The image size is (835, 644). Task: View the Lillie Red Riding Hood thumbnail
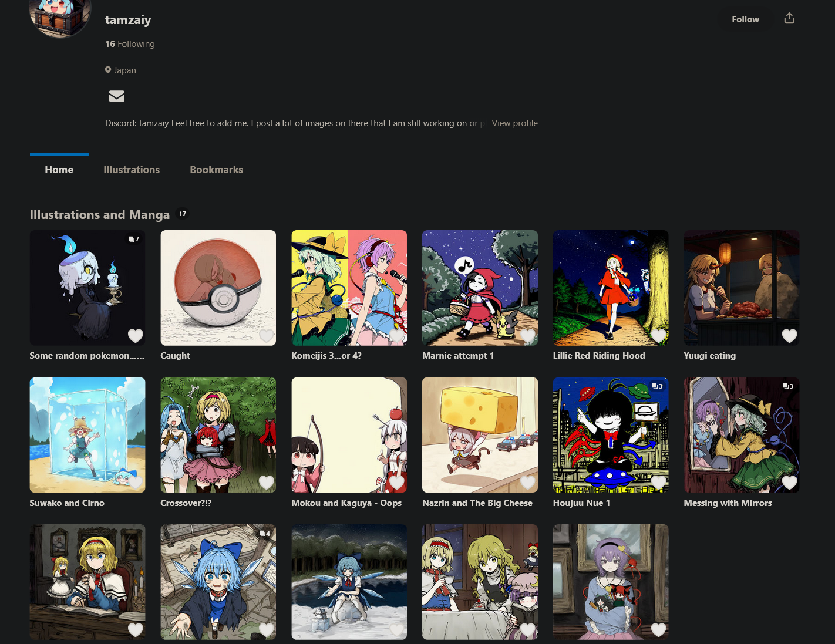[x=611, y=288]
